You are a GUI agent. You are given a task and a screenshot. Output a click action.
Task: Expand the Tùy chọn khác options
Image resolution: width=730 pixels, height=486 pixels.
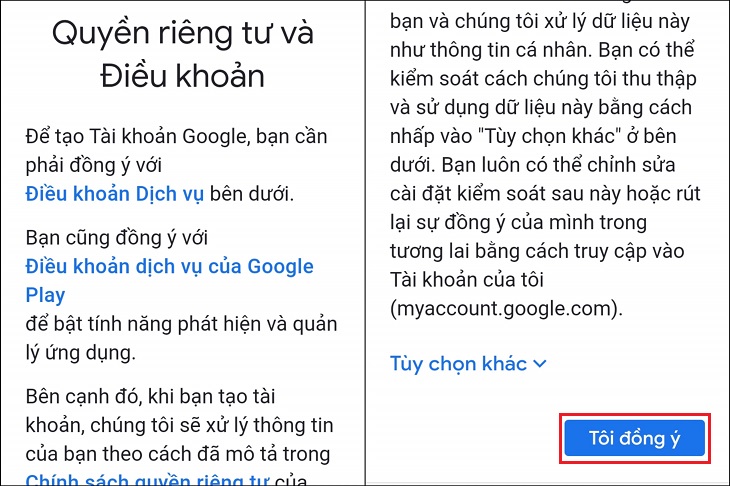pos(459,363)
